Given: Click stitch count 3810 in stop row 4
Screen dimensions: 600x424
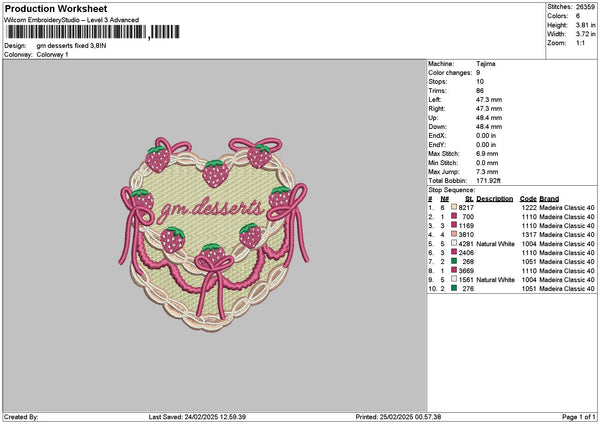Looking at the screenshot, I should click(466, 235).
